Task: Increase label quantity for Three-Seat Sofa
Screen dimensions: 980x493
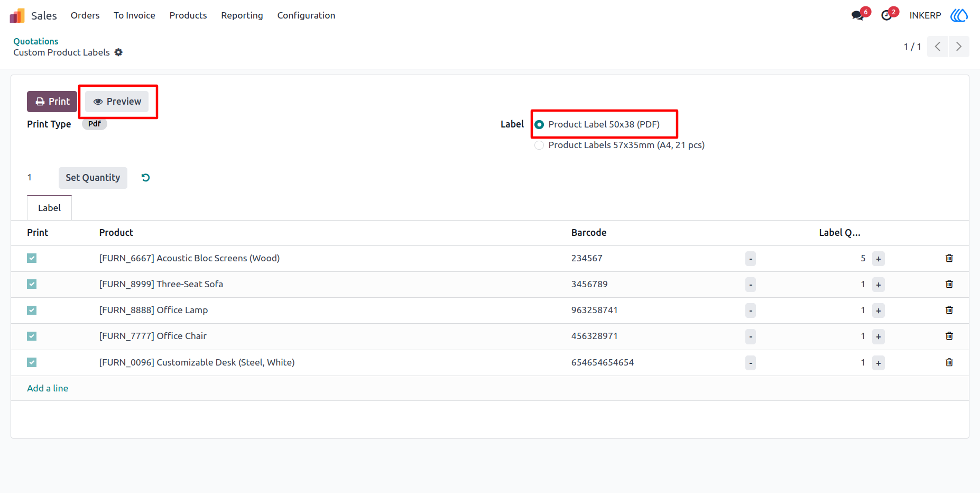Action: [879, 285]
